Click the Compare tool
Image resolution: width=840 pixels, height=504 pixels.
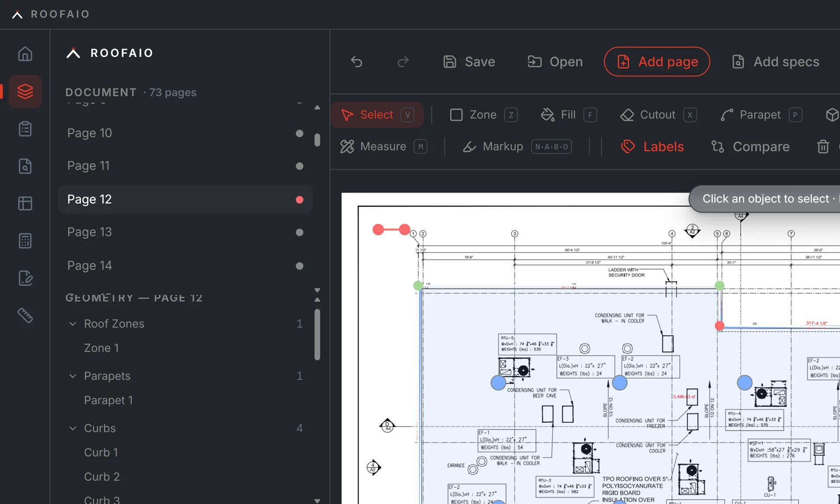(x=750, y=147)
